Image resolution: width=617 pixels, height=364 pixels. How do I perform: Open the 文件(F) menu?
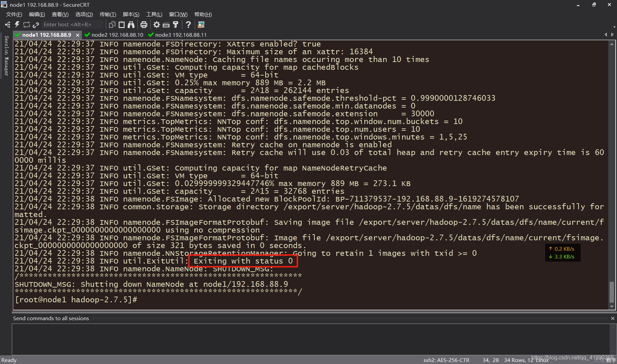coord(14,14)
